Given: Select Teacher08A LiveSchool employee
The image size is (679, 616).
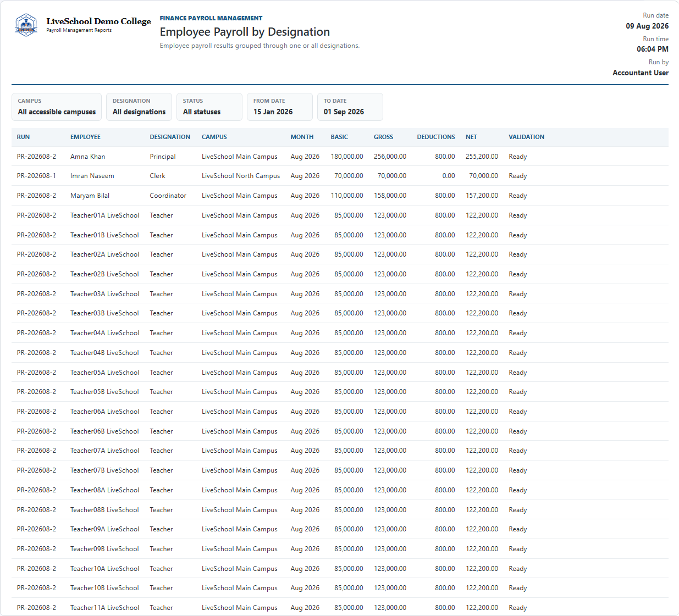Looking at the screenshot, I should coord(104,490).
